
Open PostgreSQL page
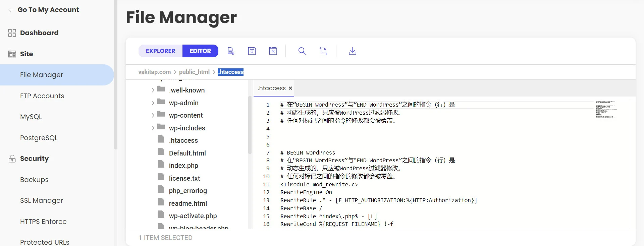pyautogui.click(x=39, y=138)
